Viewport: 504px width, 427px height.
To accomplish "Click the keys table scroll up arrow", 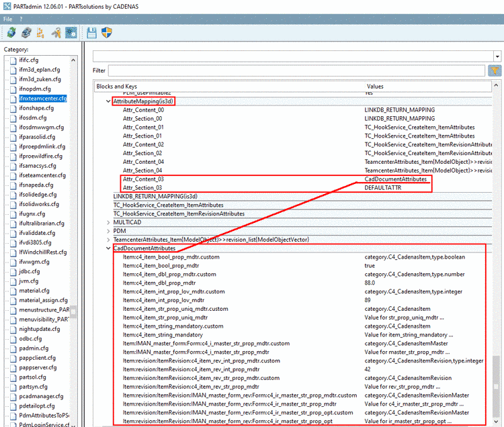I will 496,85.
